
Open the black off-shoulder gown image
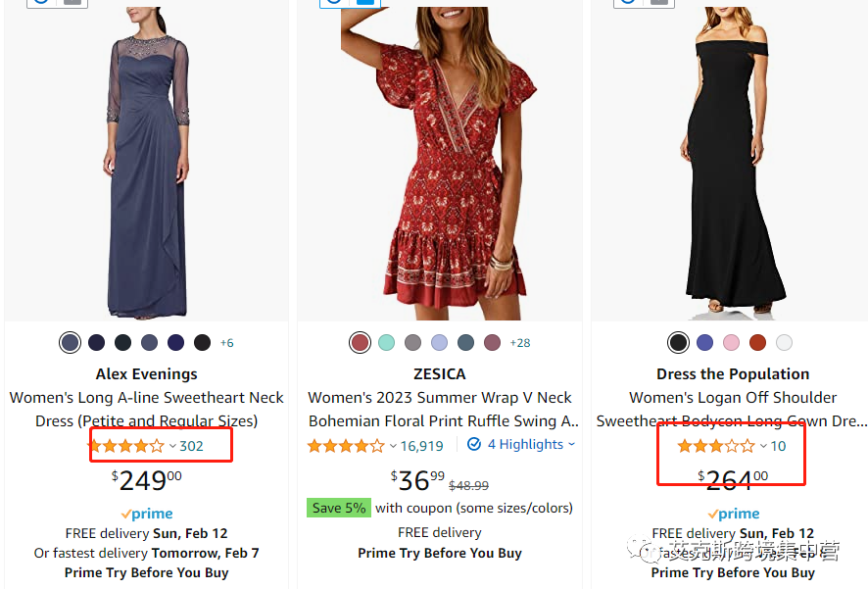click(x=733, y=162)
